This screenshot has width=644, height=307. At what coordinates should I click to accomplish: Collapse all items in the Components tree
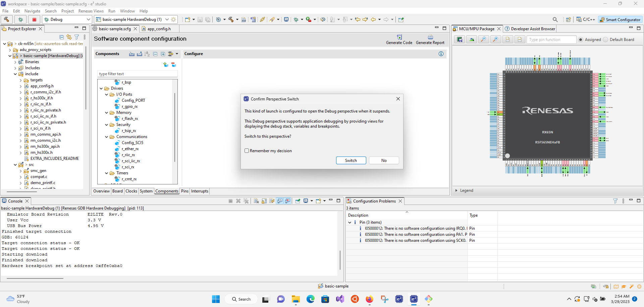point(155,54)
